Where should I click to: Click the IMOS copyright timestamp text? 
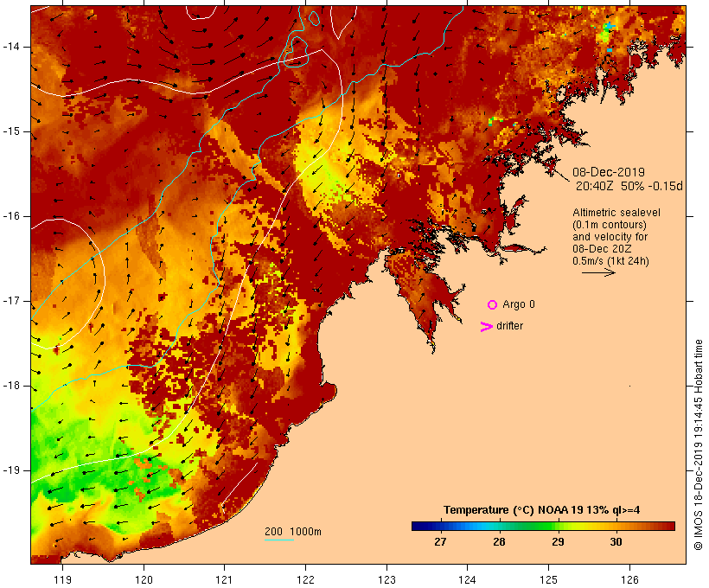[x=699, y=444]
